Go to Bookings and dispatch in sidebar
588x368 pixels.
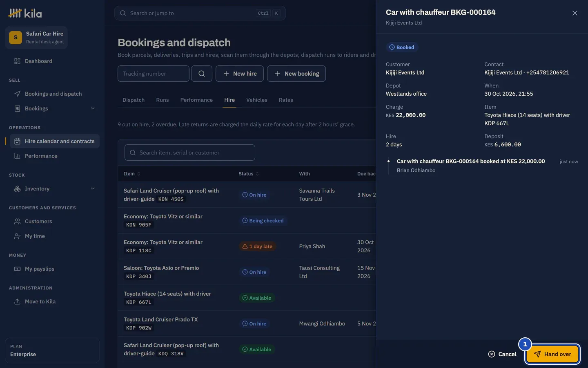click(x=52, y=94)
